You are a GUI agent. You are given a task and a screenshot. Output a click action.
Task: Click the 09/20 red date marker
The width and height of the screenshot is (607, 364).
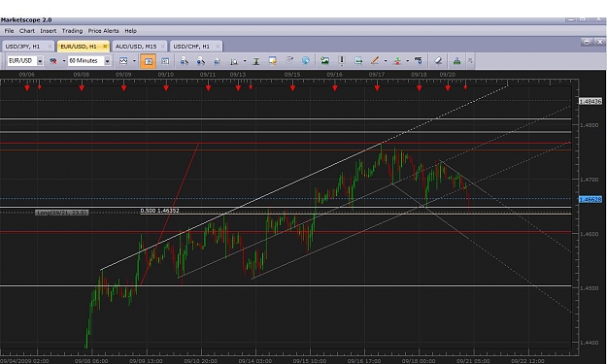(448, 88)
